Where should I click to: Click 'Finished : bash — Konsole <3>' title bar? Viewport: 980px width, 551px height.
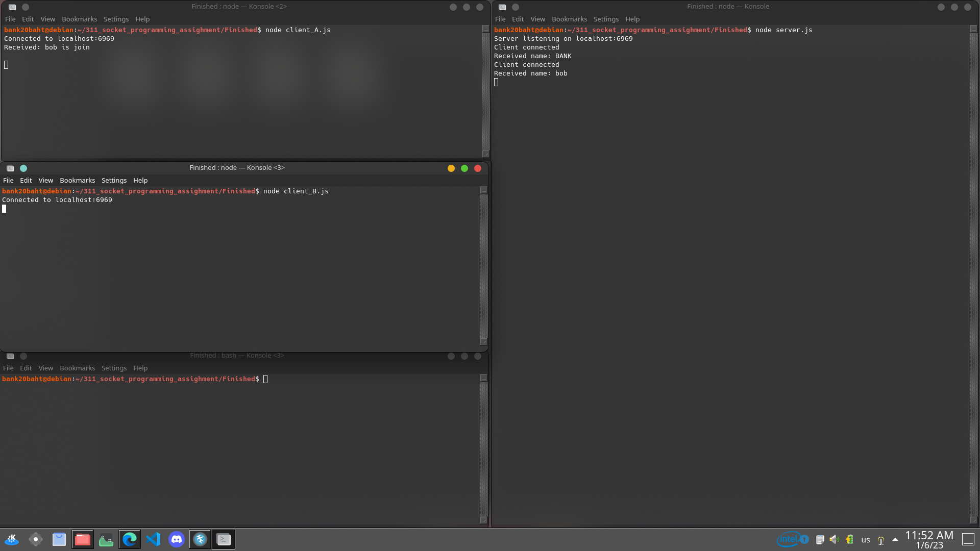click(x=237, y=356)
